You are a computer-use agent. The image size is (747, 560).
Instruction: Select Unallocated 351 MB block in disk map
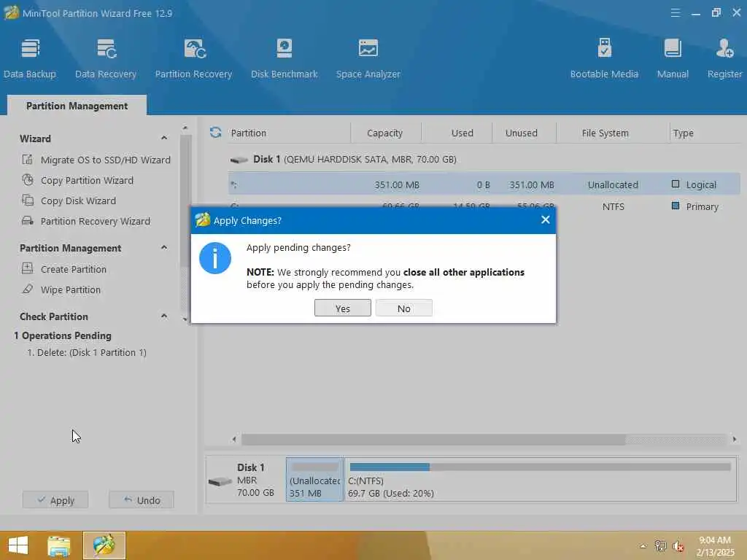314,480
